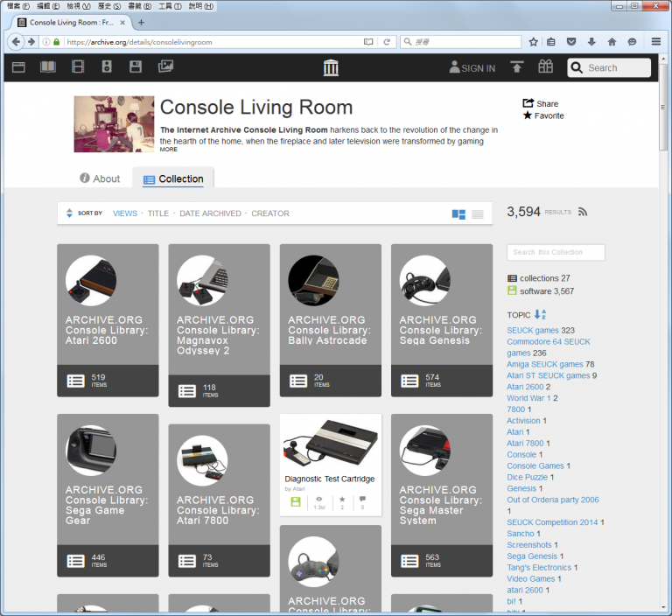
Task: Open the Sega Genesis library tile
Action: click(x=442, y=320)
